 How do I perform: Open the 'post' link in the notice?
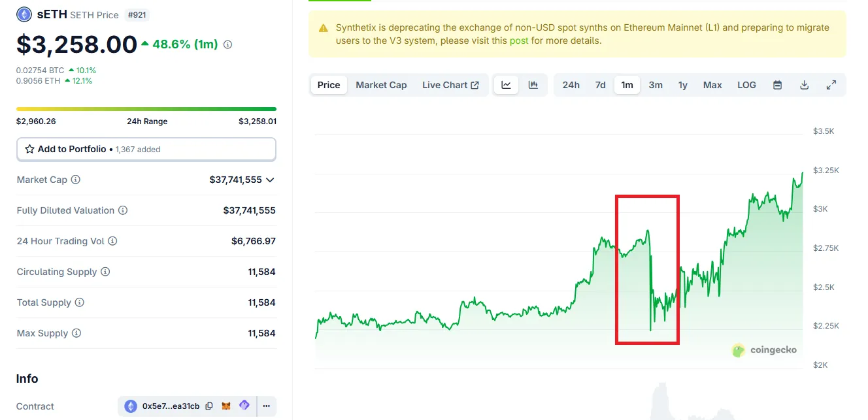click(x=519, y=40)
